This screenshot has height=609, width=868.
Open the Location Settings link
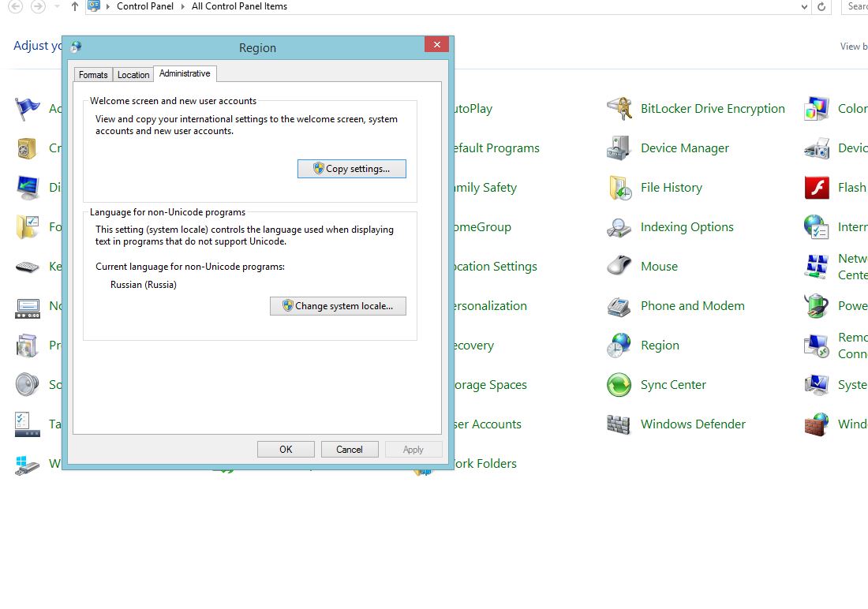[496, 267]
